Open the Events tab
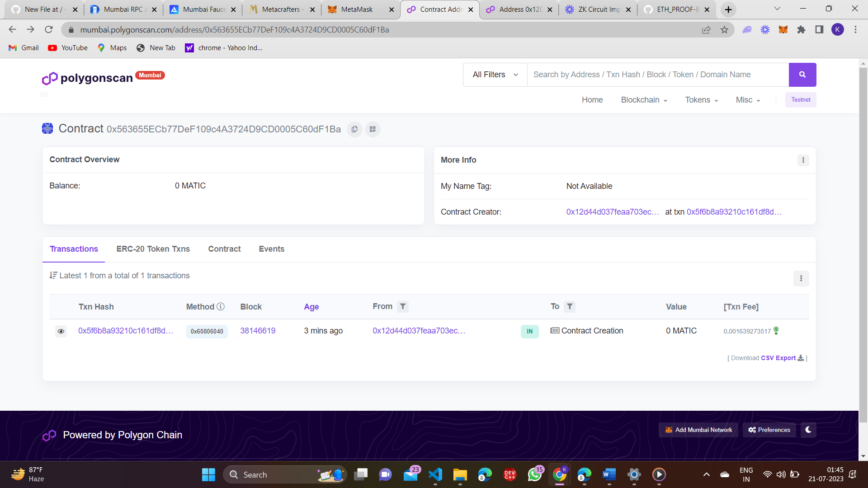The width and height of the screenshot is (868, 488). click(271, 249)
